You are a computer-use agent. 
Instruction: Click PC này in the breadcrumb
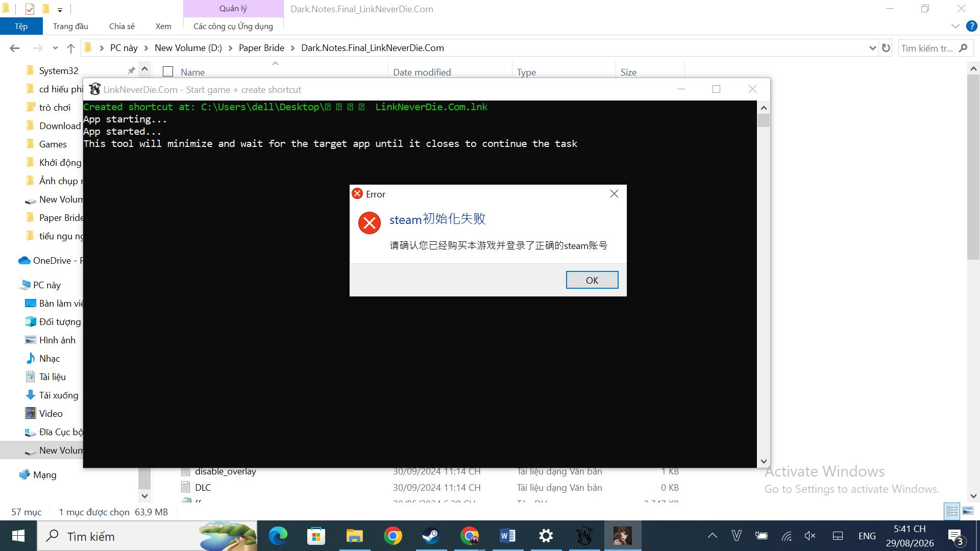[124, 48]
